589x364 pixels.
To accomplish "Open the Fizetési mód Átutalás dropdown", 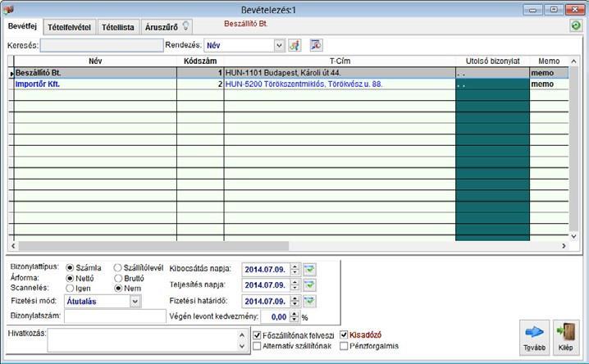I will coord(135,302).
